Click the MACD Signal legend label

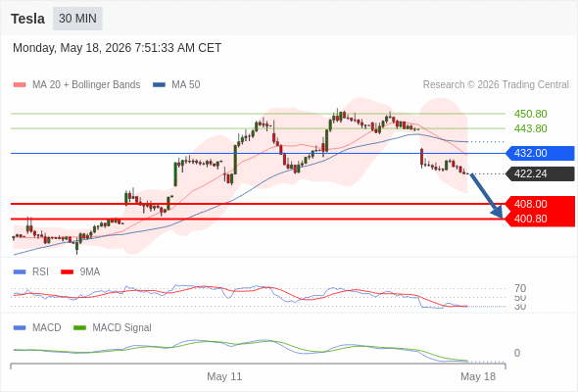122,328
